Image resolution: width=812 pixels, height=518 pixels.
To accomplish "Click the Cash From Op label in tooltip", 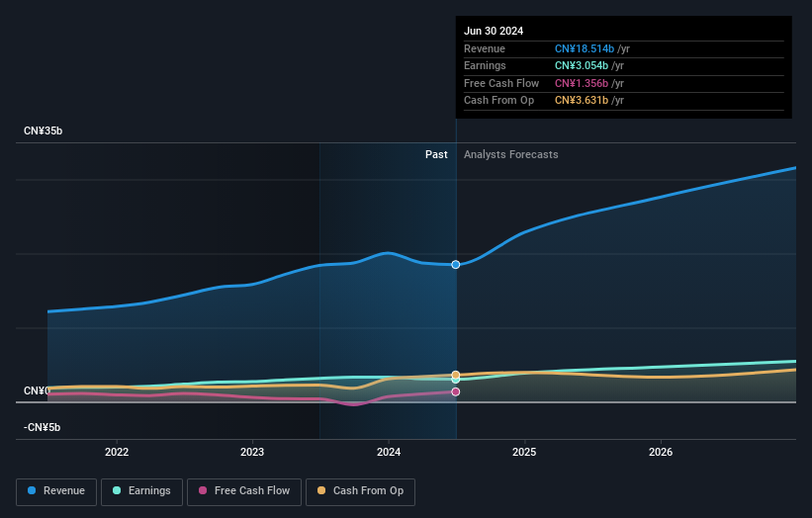I will (x=498, y=101).
